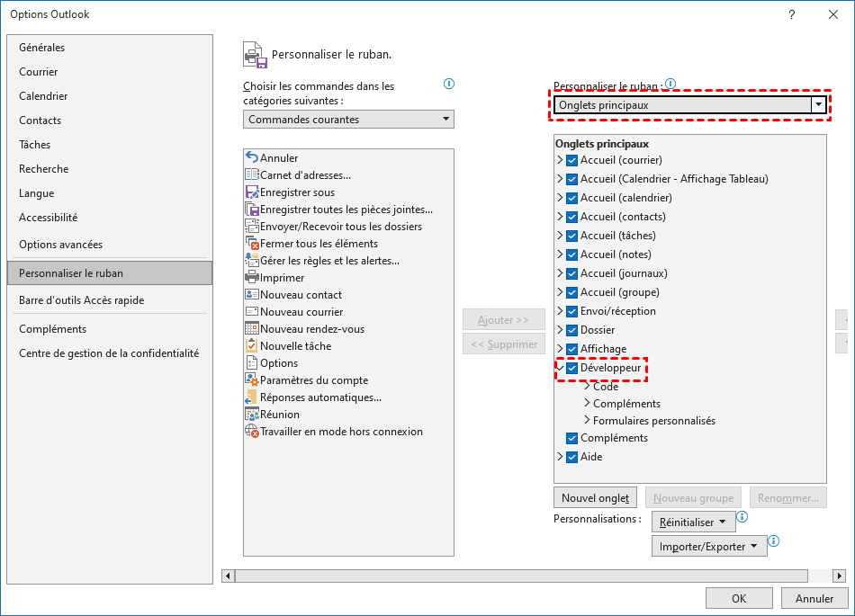The width and height of the screenshot is (855, 616).
Task: Click the Ajouter >> button
Action: (x=504, y=320)
